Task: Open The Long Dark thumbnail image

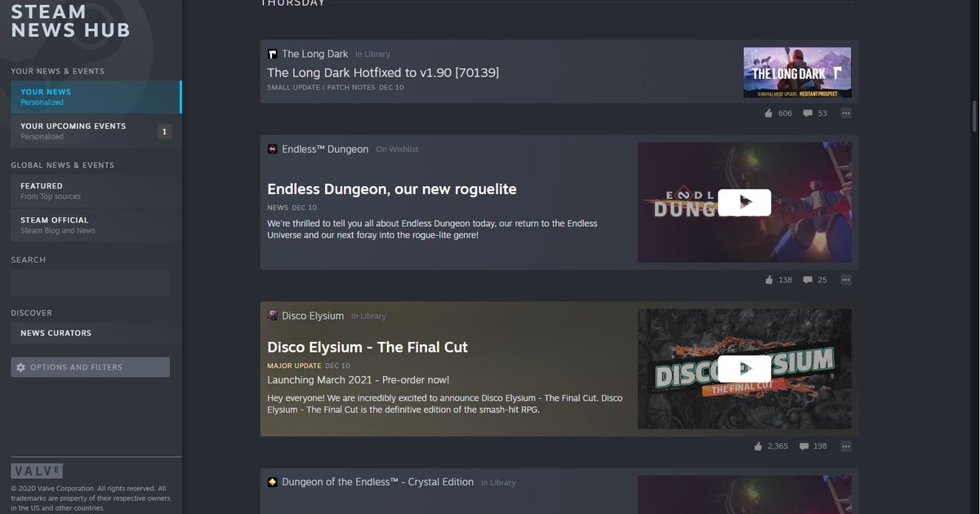Action: coord(797,72)
